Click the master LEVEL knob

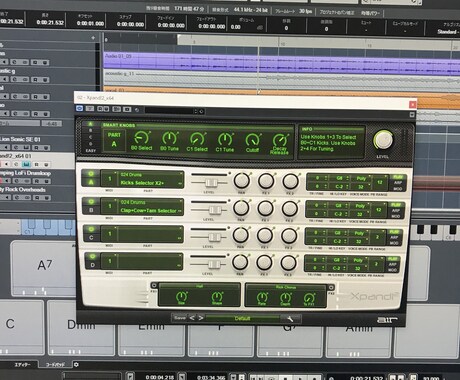point(383,140)
